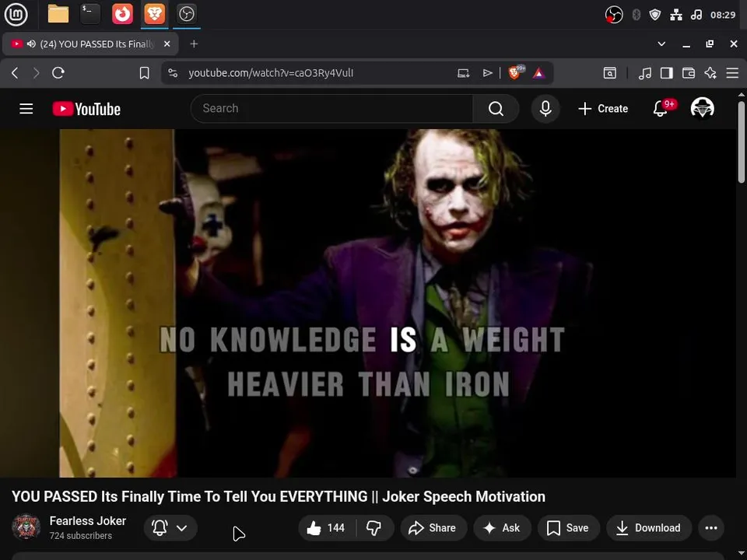Open media control music note in toolbar
Image resolution: width=747 pixels, height=560 pixels.
click(644, 73)
